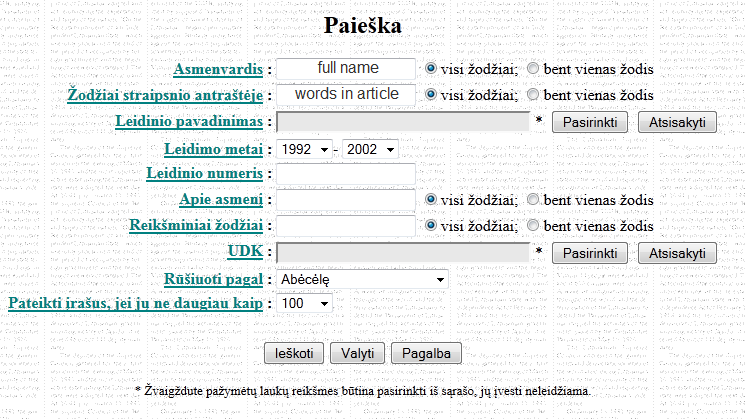Focus the Asmenvardis input field

point(346,68)
